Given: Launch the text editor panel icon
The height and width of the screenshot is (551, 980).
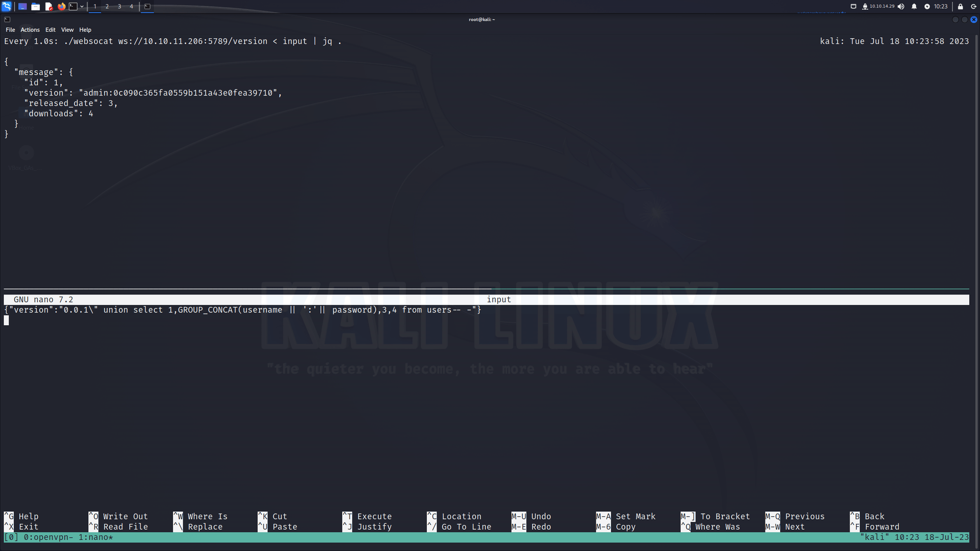Looking at the screenshot, I should point(49,6).
